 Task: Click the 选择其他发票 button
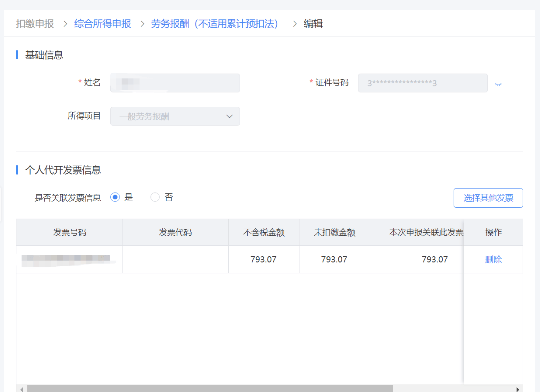tap(488, 198)
